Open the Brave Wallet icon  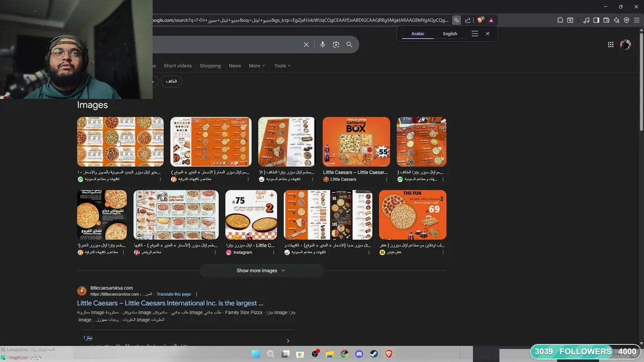[606, 20]
